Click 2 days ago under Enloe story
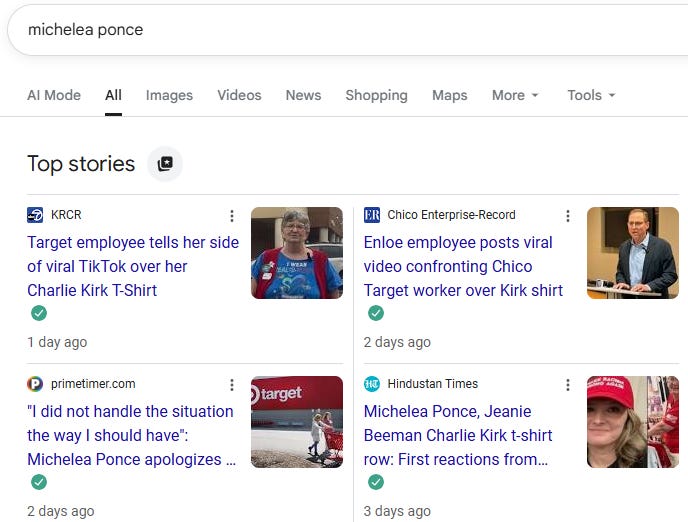The width and height of the screenshot is (688, 522). click(x=397, y=342)
